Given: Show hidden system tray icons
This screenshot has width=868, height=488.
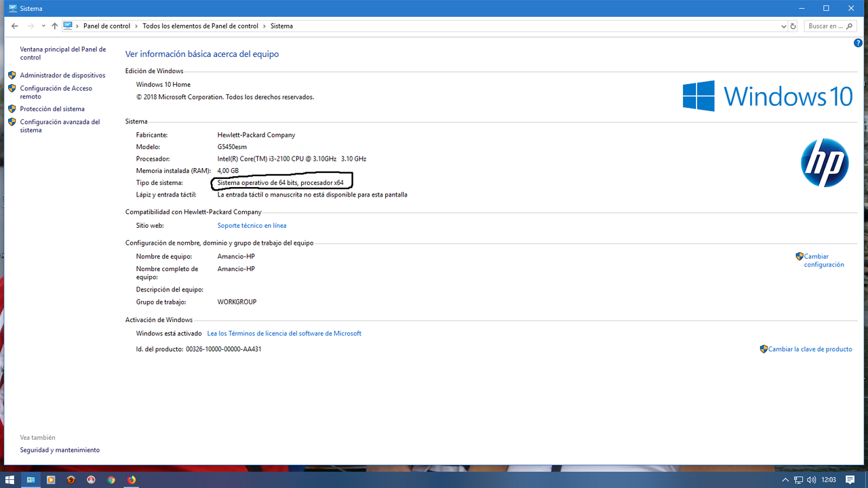Looking at the screenshot, I should (x=785, y=480).
